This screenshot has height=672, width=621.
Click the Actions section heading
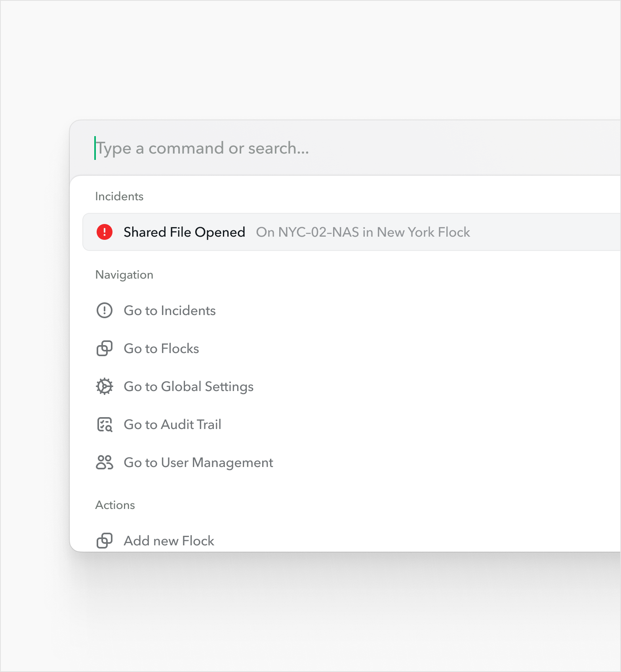click(x=115, y=505)
